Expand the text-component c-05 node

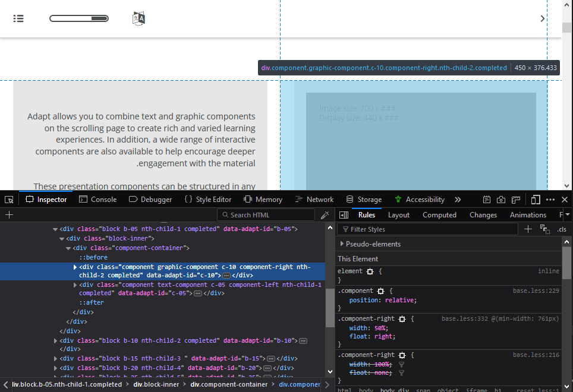coord(75,284)
